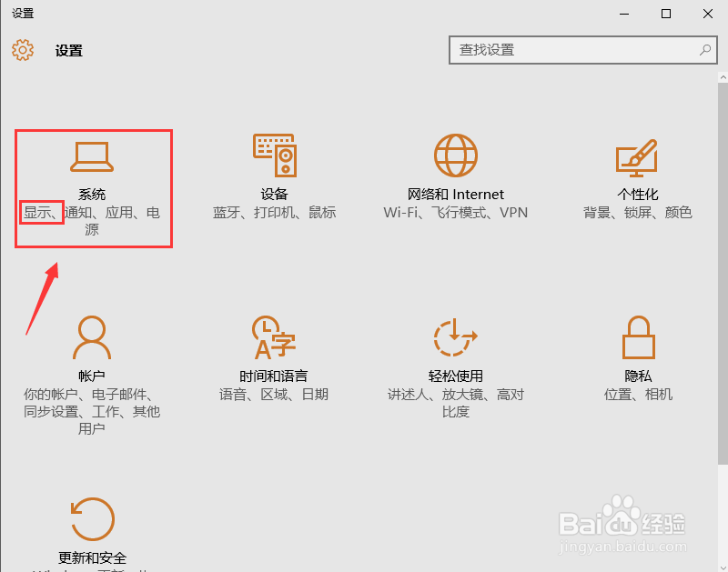The image size is (728, 572).
Task: Click the 设备 category title
Action: 275,194
